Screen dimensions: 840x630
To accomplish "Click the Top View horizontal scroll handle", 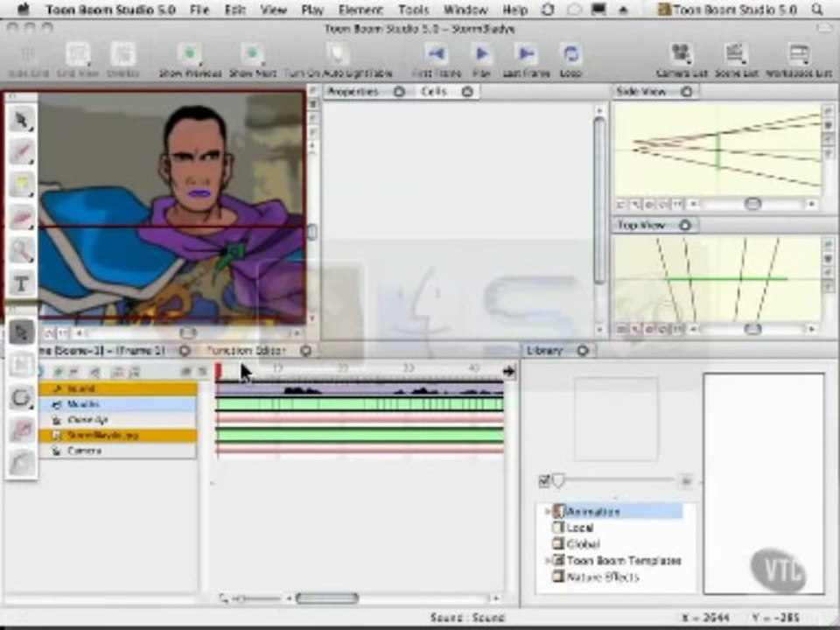I will tap(752, 329).
